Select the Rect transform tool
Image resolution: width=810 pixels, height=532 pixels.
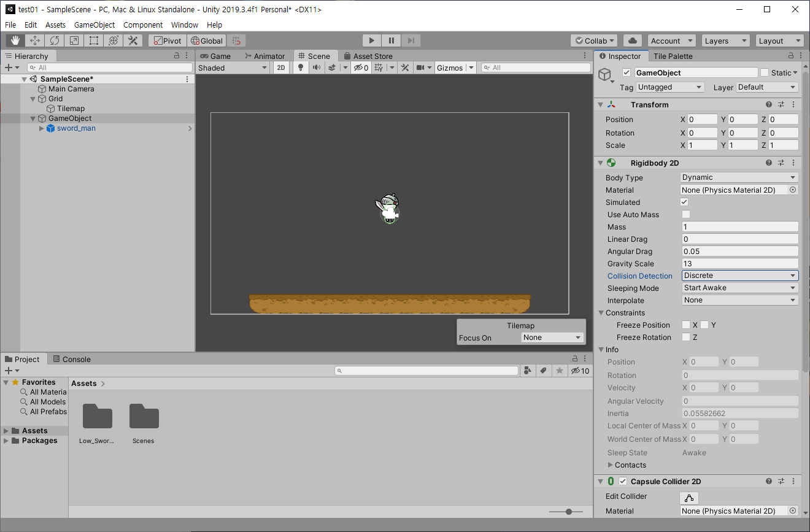(x=93, y=40)
